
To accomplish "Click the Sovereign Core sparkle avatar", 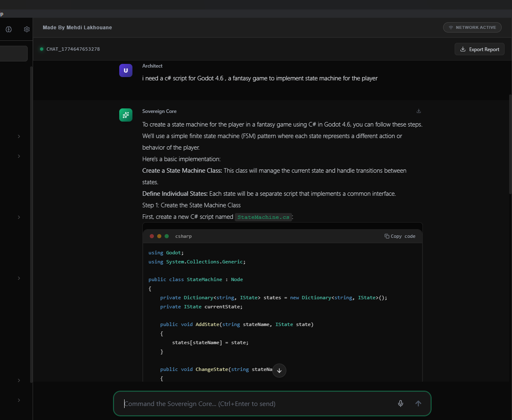I will coord(126,115).
